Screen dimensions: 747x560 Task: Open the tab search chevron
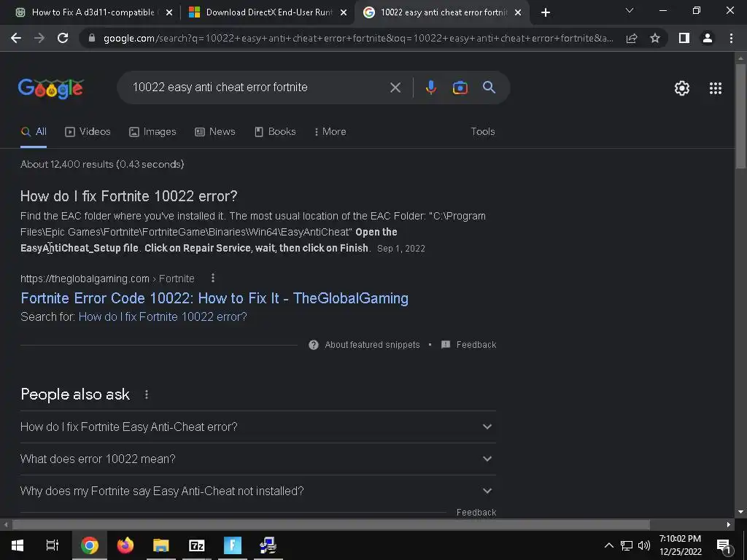(630, 10)
